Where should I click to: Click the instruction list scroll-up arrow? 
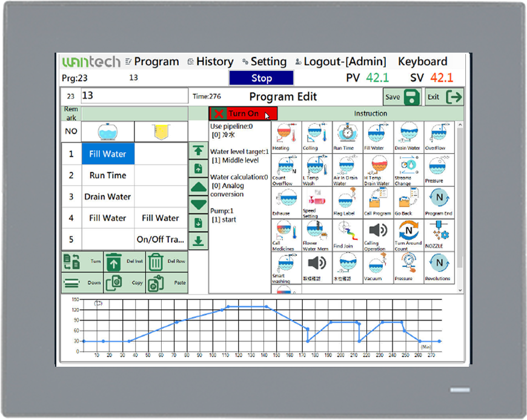(460, 125)
